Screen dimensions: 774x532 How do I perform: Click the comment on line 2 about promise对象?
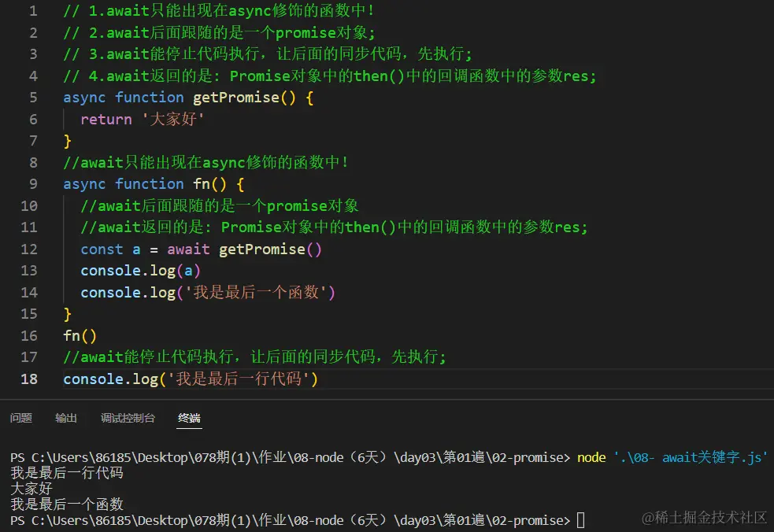pos(219,32)
